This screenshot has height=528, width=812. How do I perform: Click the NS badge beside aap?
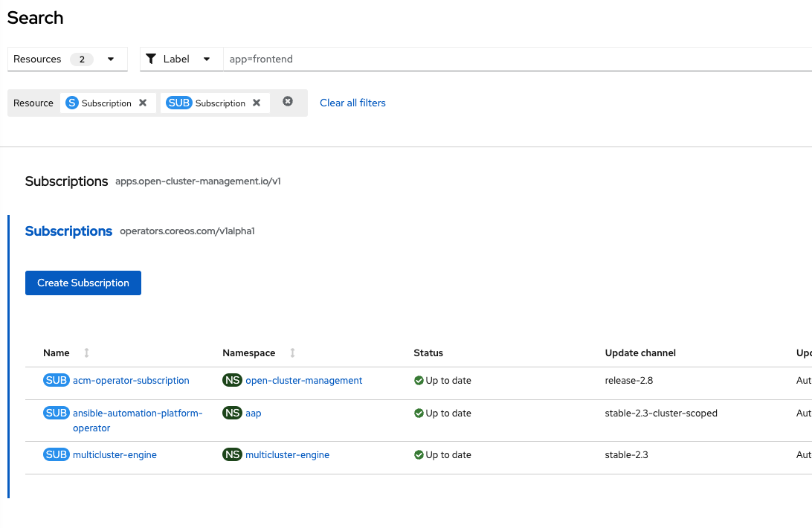(233, 413)
